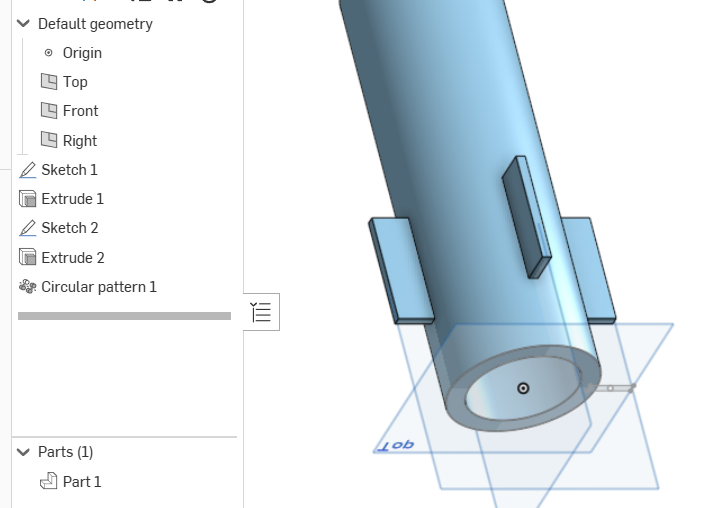
Task: Select the Front plane label
Action: point(80,110)
